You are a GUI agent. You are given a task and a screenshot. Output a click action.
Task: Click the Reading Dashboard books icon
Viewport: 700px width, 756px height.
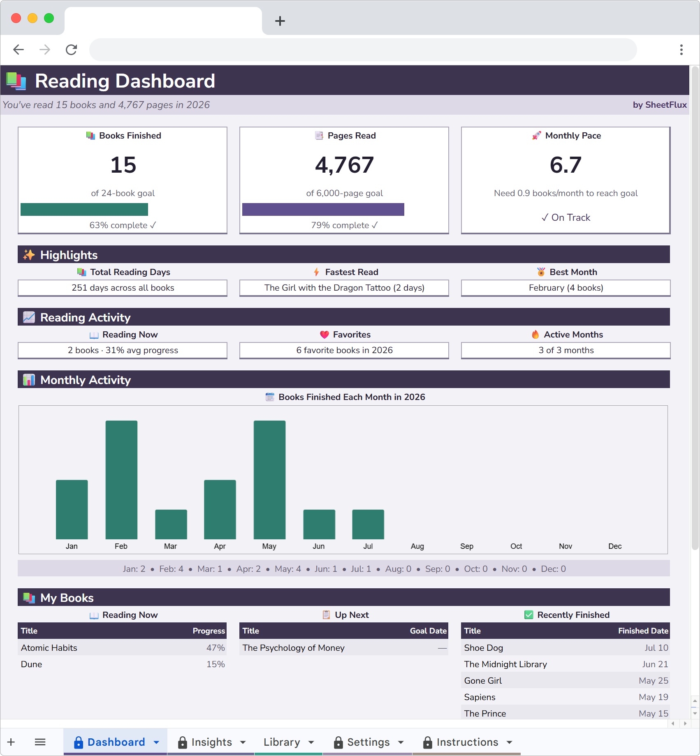(x=16, y=81)
